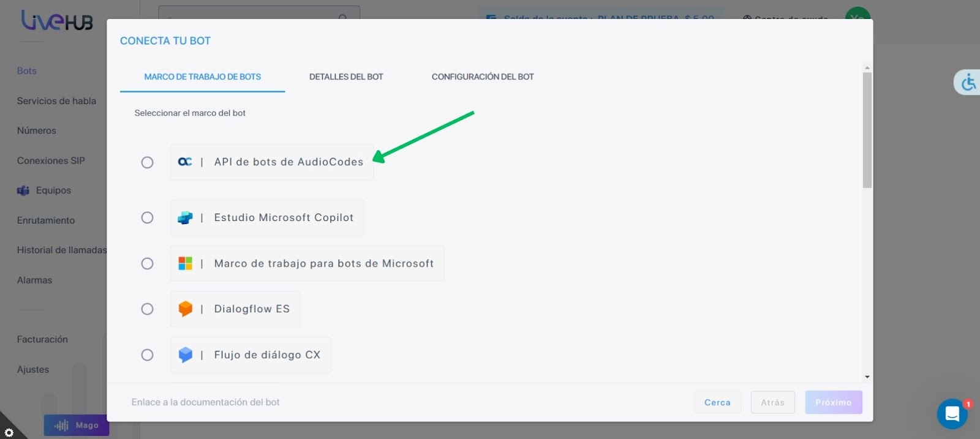Click the blue Dialogflow CX icon
This screenshot has width=980, height=439.
[x=185, y=355]
